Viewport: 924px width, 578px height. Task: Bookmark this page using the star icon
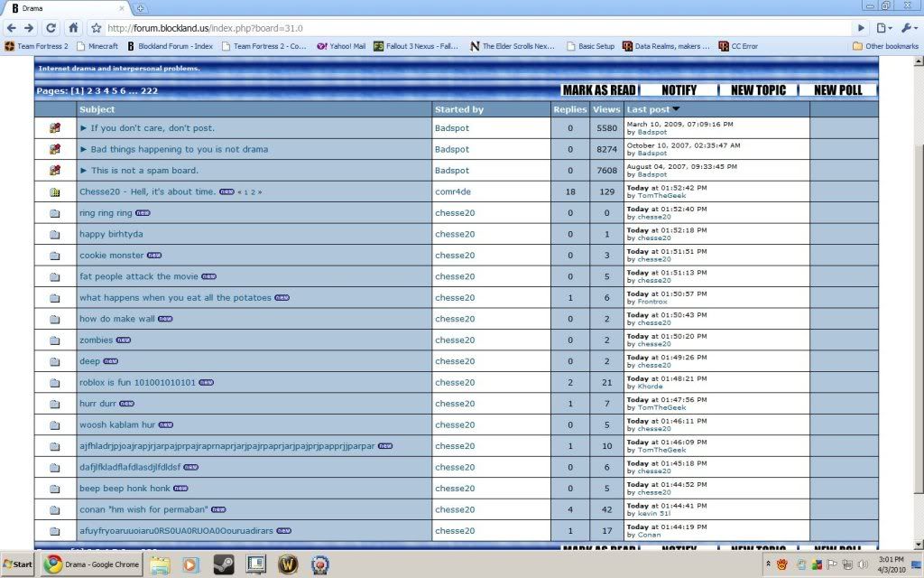(x=96, y=28)
